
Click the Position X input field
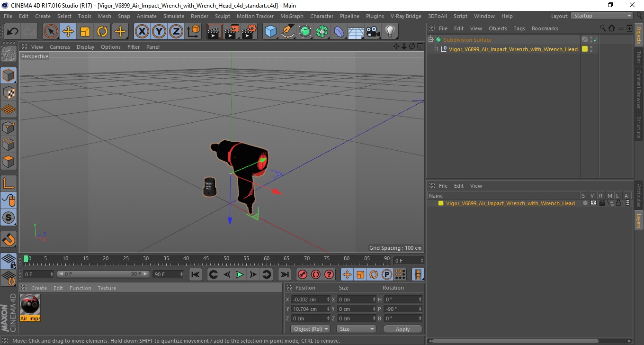point(311,300)
